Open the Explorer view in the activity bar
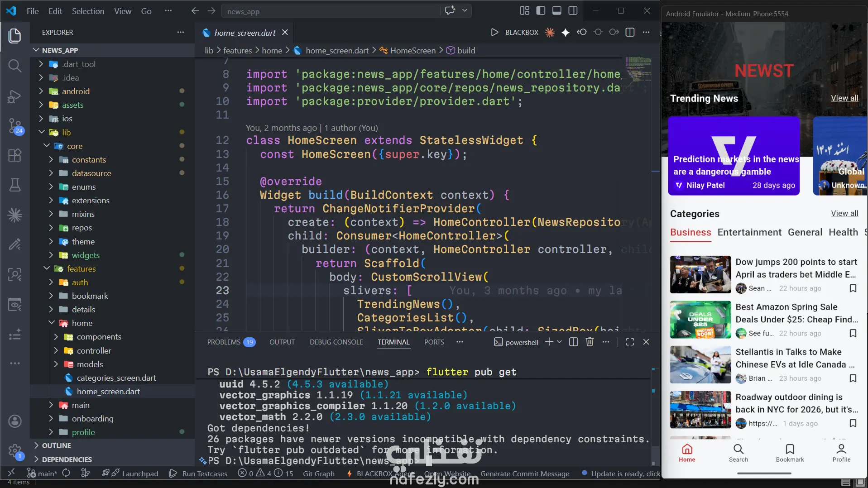 pos(14,36)
